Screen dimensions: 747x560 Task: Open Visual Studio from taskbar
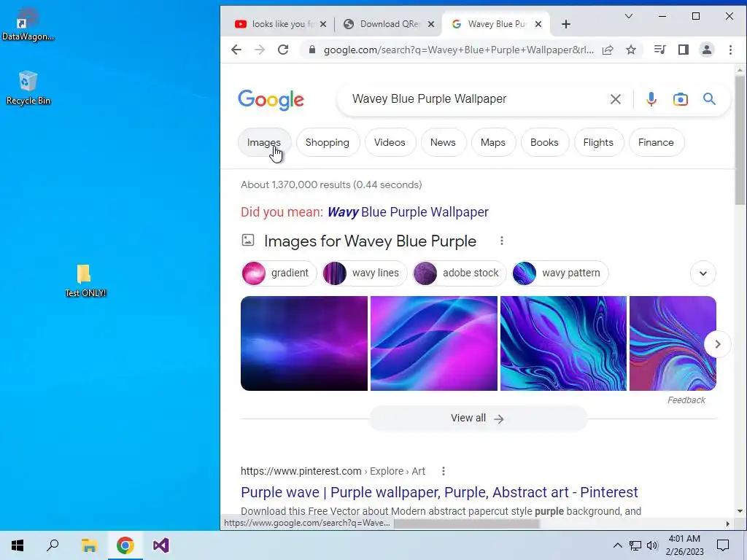161,545
